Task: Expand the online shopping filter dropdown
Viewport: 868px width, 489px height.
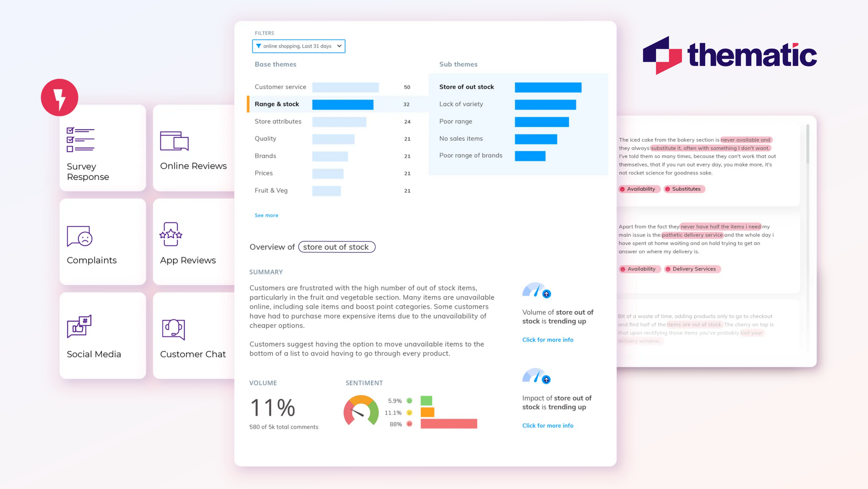Action: [340, 46]
